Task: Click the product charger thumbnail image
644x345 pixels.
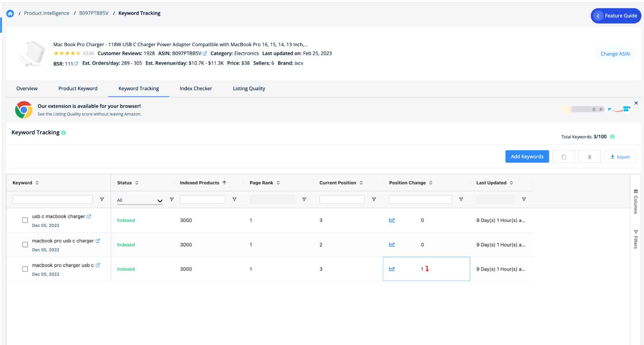Action: 32,54
